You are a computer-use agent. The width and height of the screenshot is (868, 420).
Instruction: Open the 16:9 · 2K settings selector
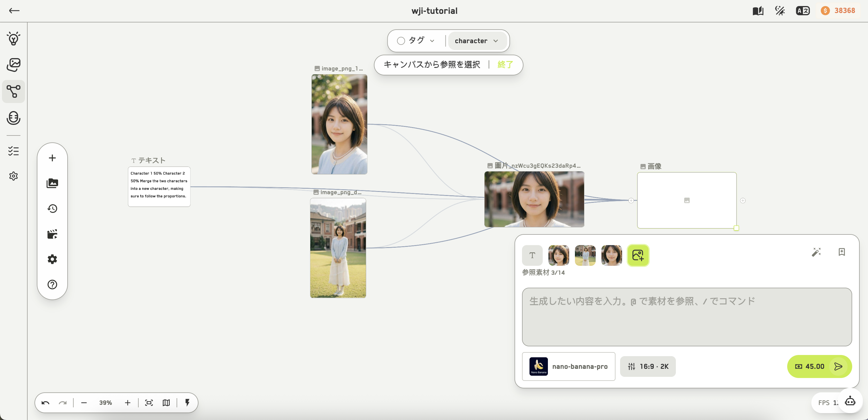[648, 366]
